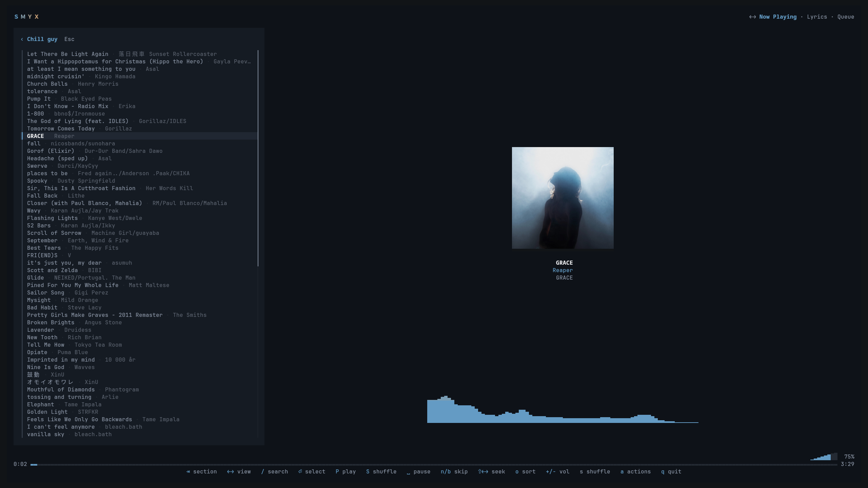The image size is (868, 488).
Task: Select track "Mouthful of Diamonds" by Phantogram
Action: tap(140, 390)
